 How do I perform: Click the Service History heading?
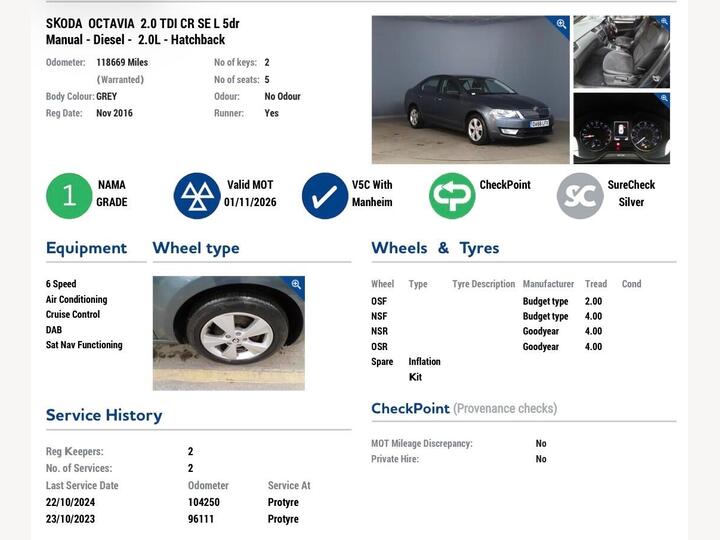pyautogui.click(x=104, y=415)
